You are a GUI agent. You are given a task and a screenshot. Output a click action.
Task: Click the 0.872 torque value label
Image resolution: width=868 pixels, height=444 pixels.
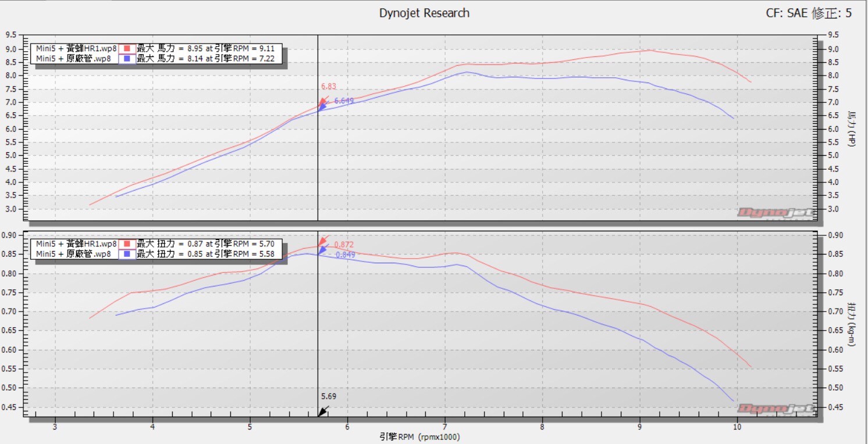(x=343, y=245)
